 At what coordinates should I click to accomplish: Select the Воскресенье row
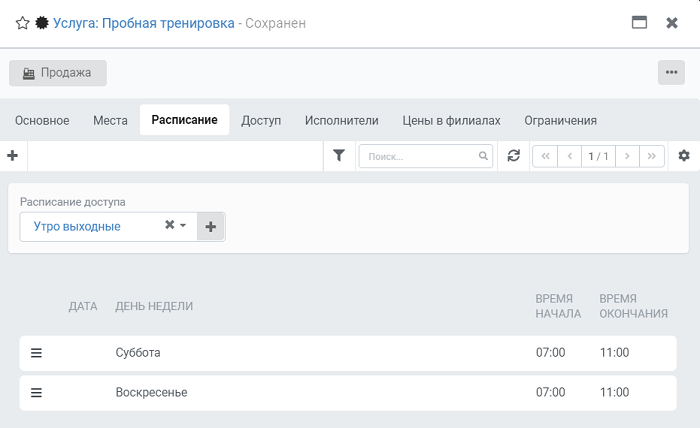(348, 393)
